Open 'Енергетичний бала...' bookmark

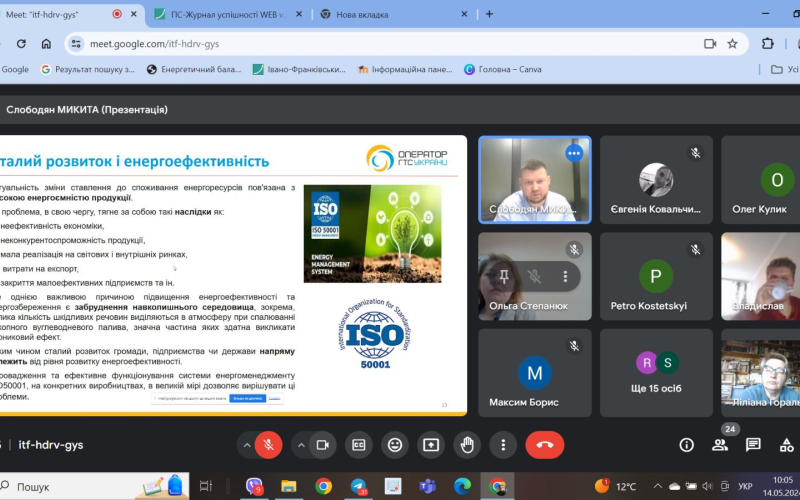(x=194, y=69)
